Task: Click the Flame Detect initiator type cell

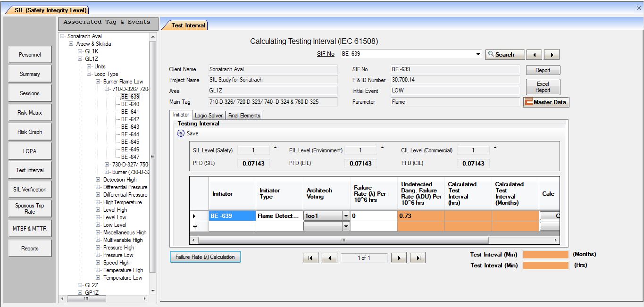Action: coord(279,216)
